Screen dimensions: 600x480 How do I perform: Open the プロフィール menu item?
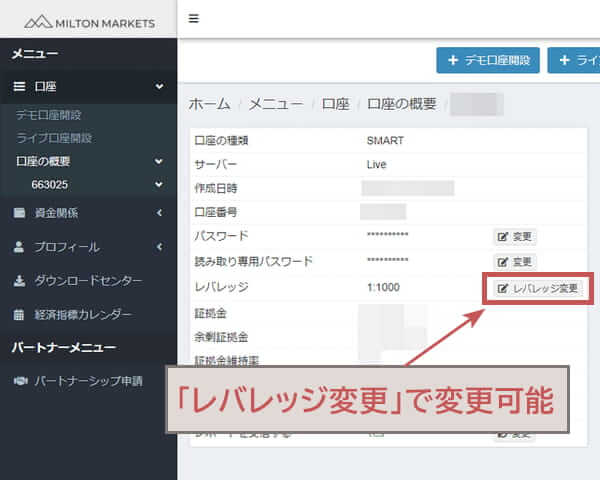coord(88,247)
